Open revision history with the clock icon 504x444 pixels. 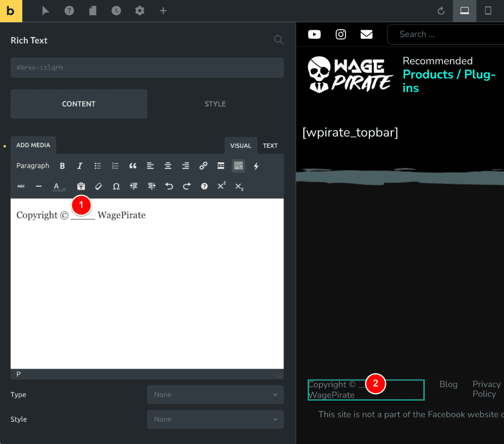pyautogui.click(x=116, y=10)
